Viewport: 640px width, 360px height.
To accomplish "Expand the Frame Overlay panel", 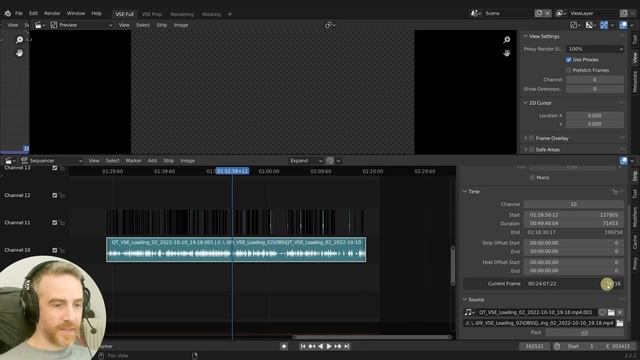I will tap(525, 138).
